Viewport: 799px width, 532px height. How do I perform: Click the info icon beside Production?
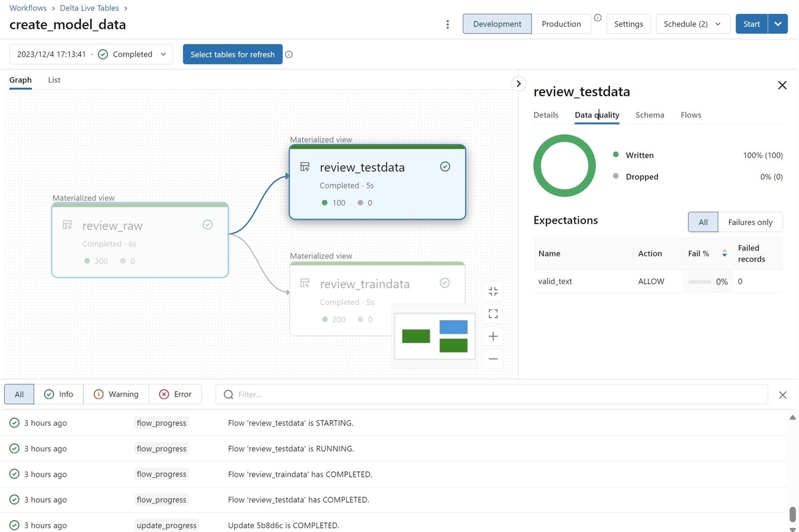tap(598, 18)
